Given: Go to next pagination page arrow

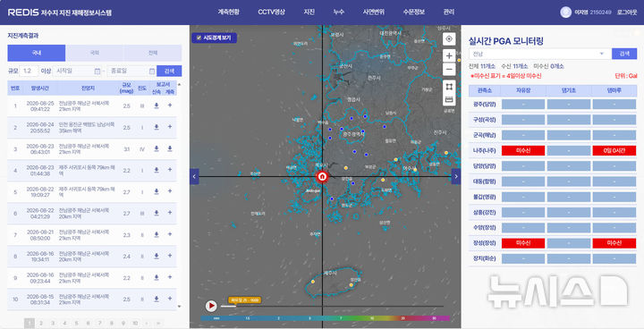Looking at the screenshot, I should click(147, 324).
